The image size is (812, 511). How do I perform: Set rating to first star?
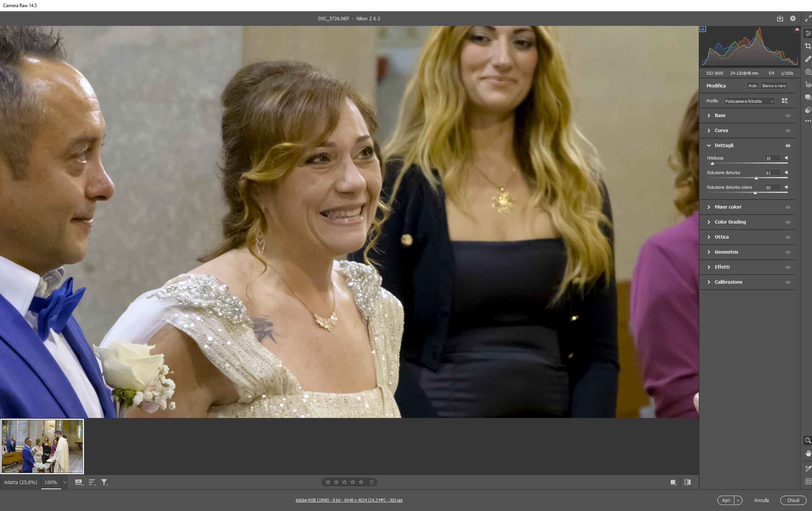(328, 482)
